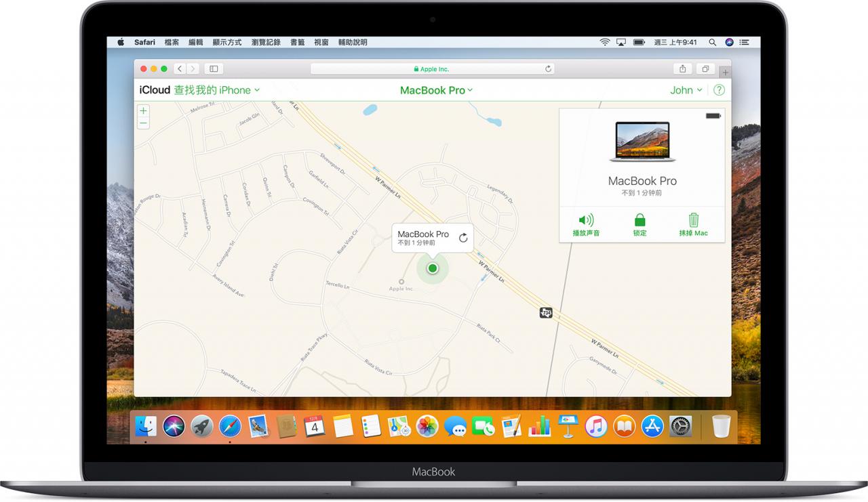Open App Store in the Dock
868x502 pixels.
click(652, 426)
